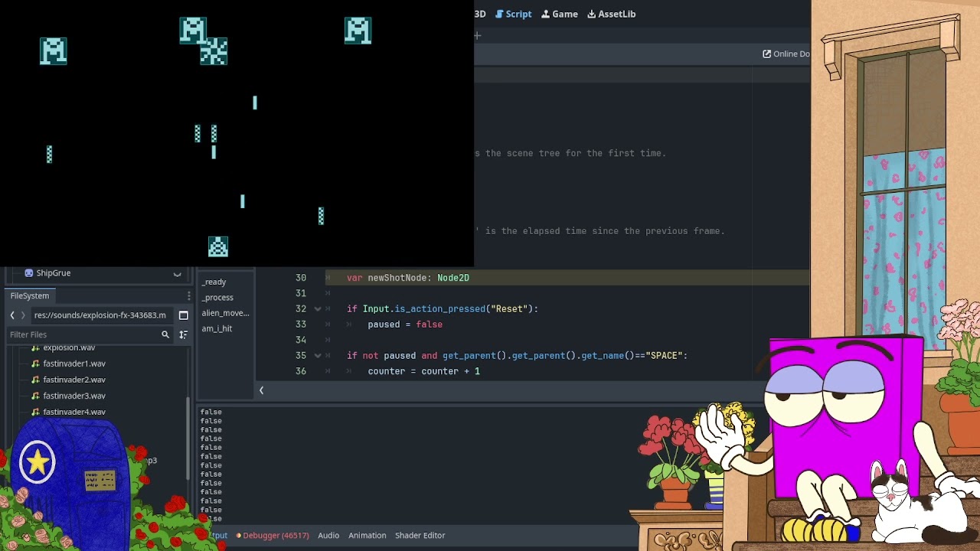Select fastinvader1.wav in FileSystem
980x551 pixels.
pyautogui.click(x=74, y=364)
